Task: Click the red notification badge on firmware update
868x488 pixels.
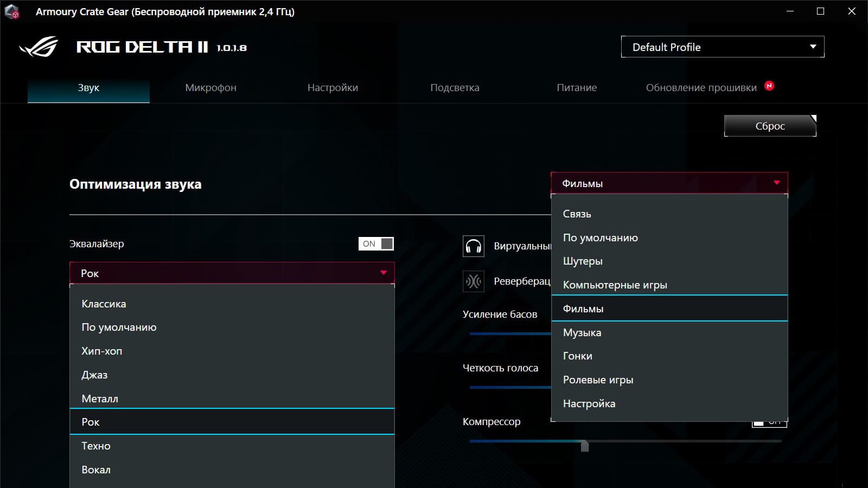Action: (769, 86)
